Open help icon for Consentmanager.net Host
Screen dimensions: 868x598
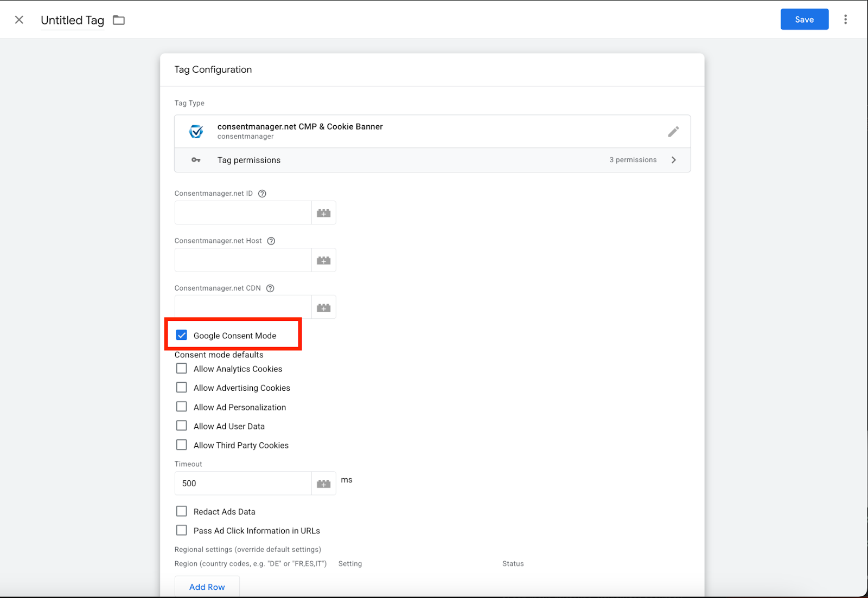[271, 241]
